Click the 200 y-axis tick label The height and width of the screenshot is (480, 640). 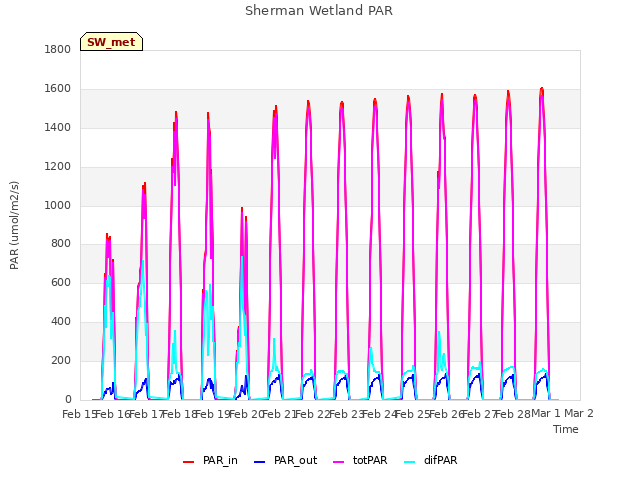tap(61, 360)
